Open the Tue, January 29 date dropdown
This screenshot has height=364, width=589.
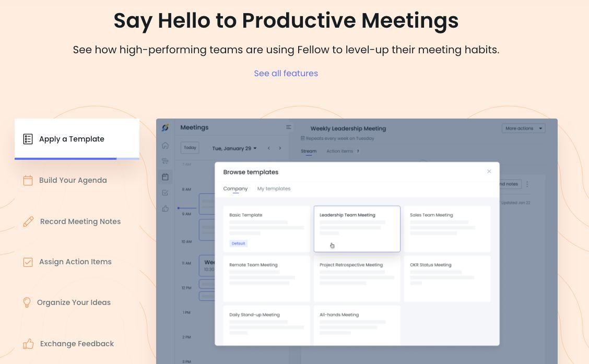pyautogui.click(x=234, y=148)
